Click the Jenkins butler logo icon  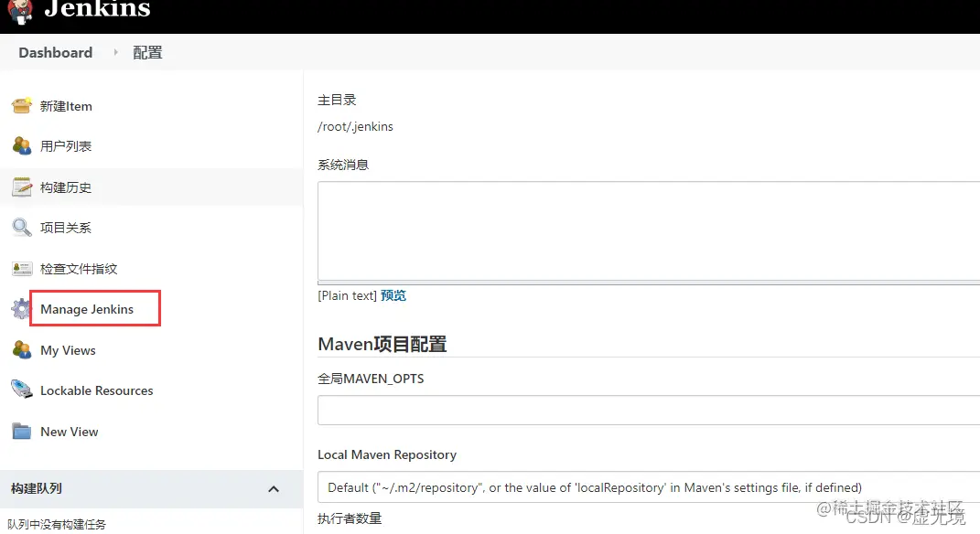20,11
